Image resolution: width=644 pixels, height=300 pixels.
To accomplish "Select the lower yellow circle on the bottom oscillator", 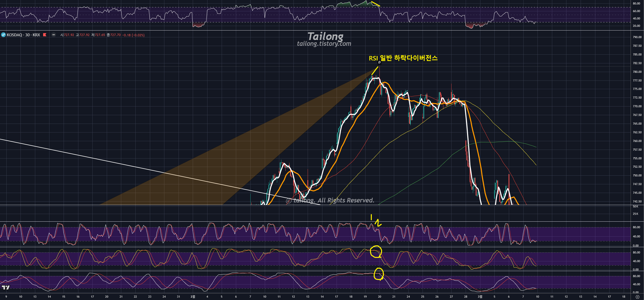I will [379, 274].
